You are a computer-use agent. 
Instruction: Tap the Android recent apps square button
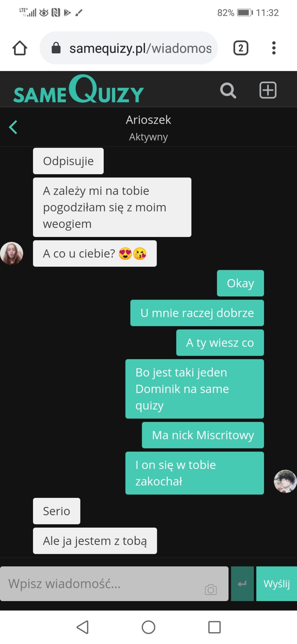pyautogui.click(x=214, y=627)
